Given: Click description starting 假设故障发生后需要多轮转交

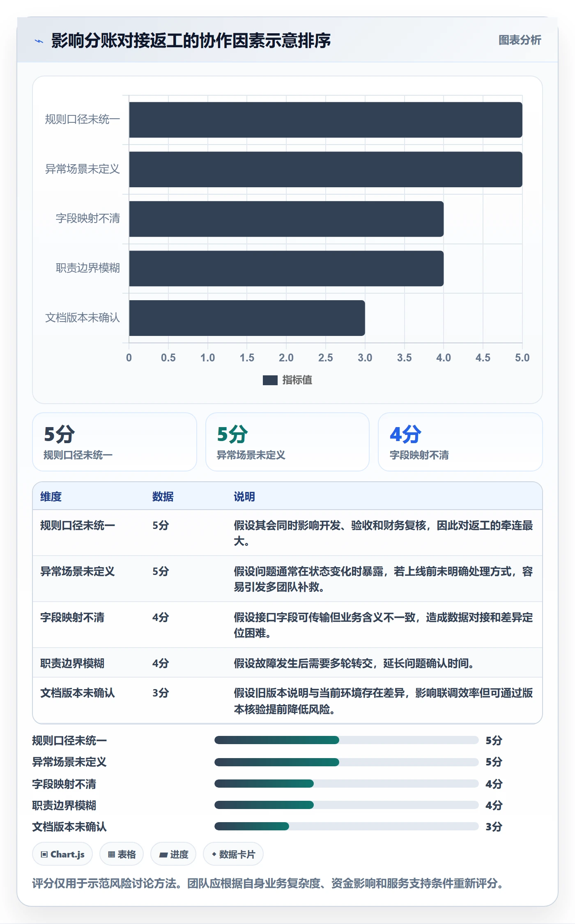Looking at the screenshot, I should point(354,663).
